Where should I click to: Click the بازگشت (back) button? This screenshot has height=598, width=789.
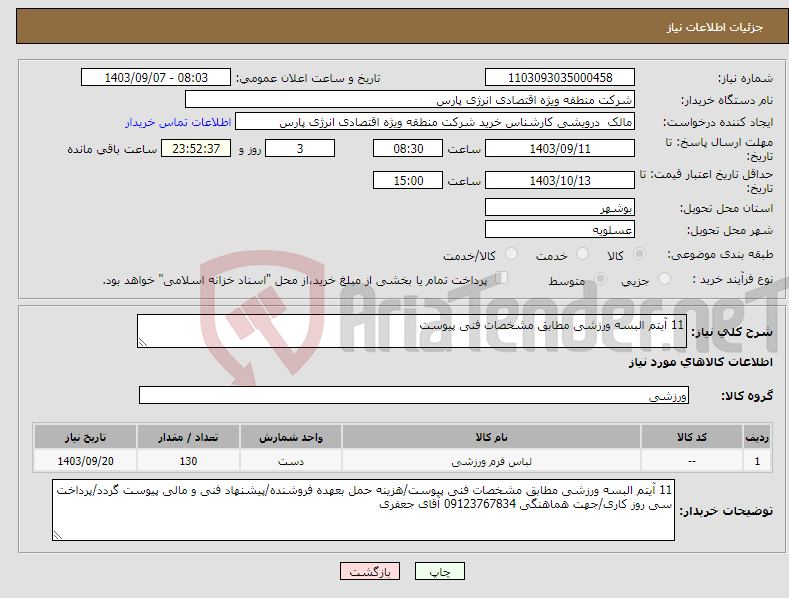370,571
